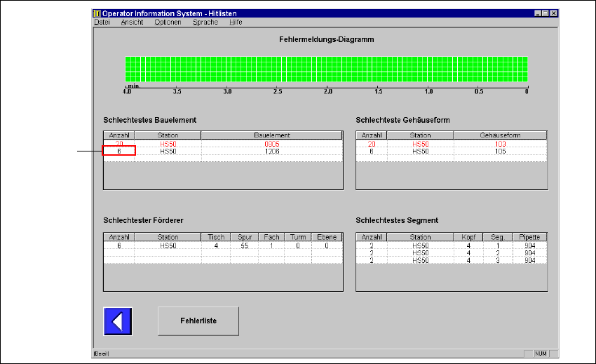The image size is (596, 364).
Task: Maximize the Hitlisten window
Action: 545,13
